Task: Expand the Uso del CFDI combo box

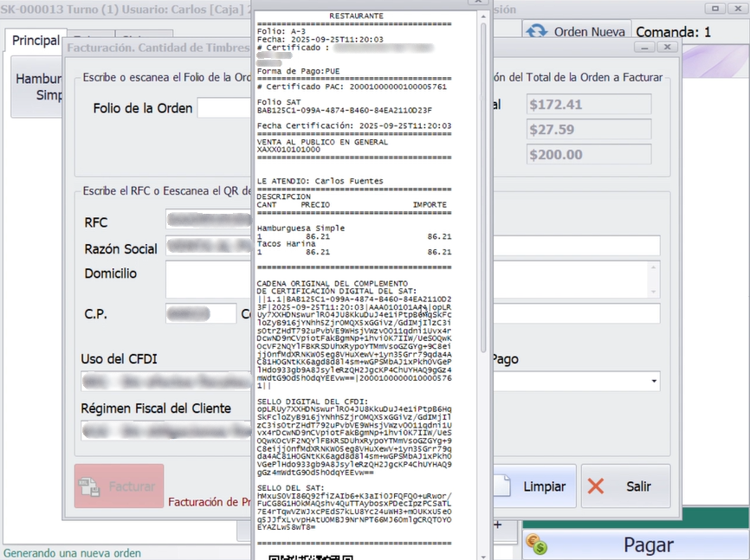Action: (x=165, y=381)
